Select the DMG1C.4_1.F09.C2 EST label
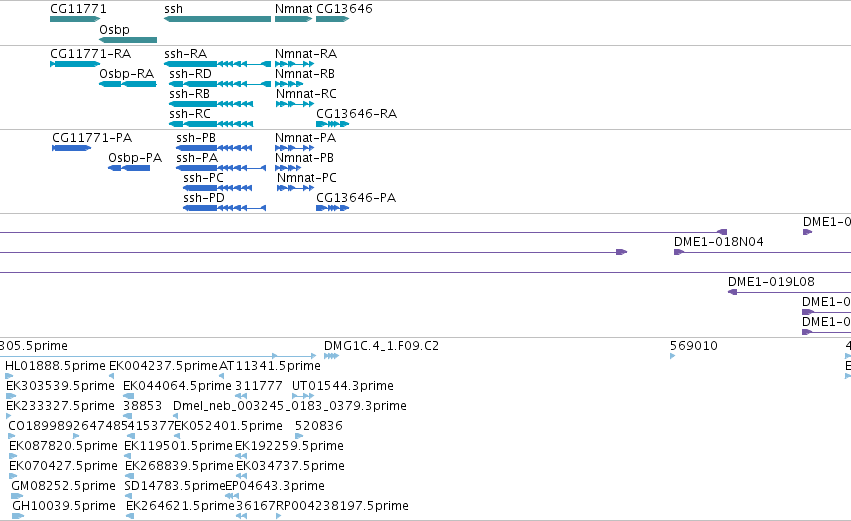The height and width of the screenshot is (521, 851). pos(382,346)
